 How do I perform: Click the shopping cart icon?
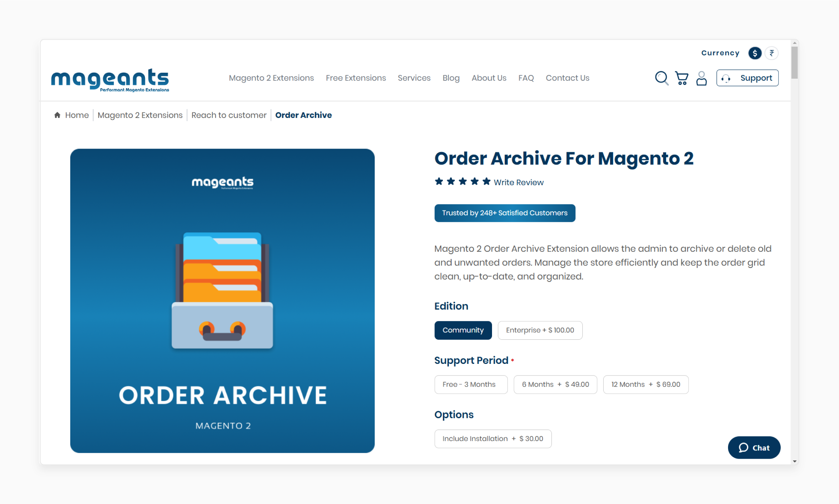[x=682, y=77]
